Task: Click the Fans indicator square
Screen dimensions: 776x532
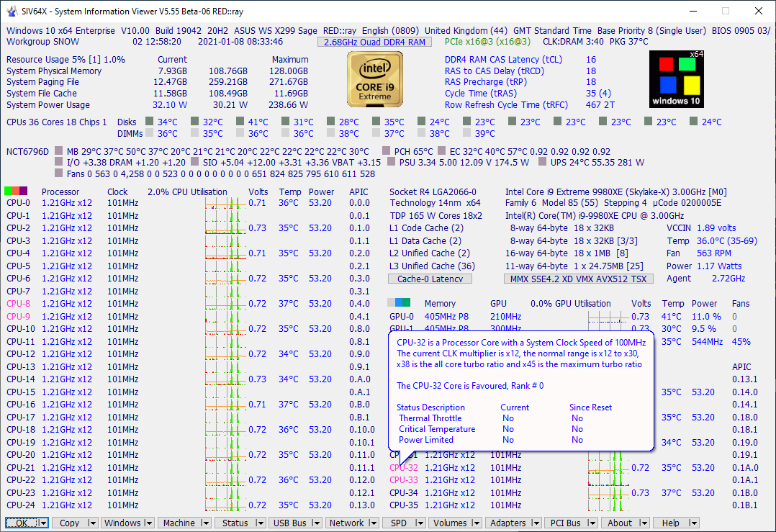Action: (x=59, y=173)
